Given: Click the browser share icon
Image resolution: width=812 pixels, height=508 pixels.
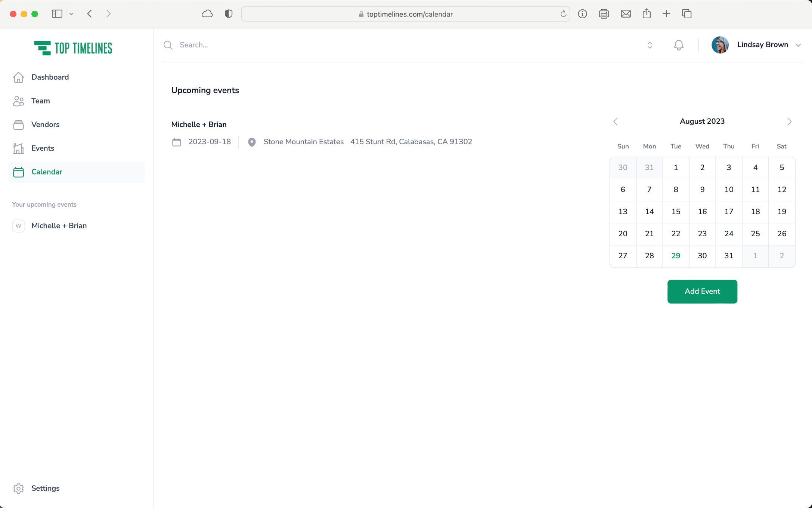Looking at the screenshot, I should point(647,14).
